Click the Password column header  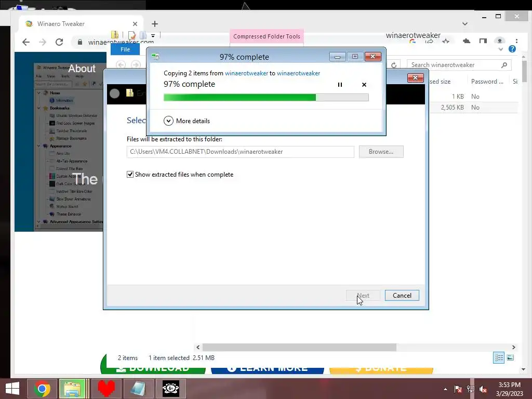(x=487, y=82)
